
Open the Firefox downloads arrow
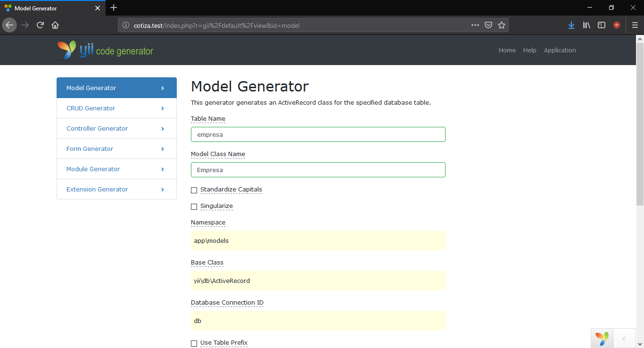571,25
